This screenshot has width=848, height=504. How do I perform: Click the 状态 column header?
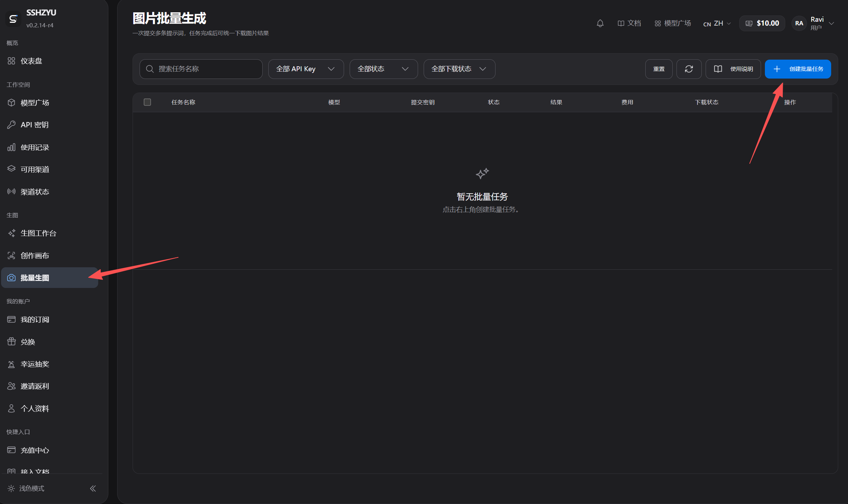click(x=493, y=102)
